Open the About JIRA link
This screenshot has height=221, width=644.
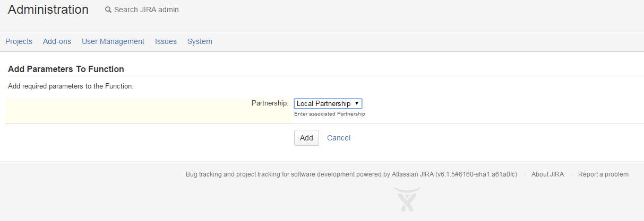click(547, 174)
